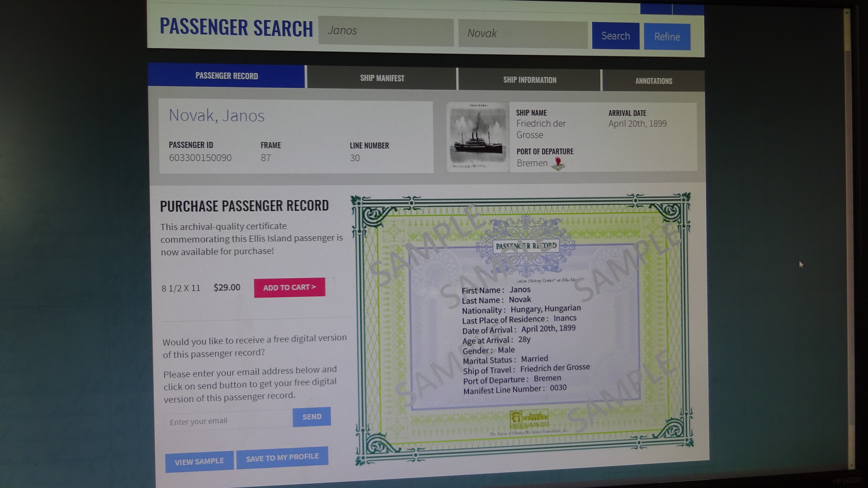This screenshot has height=488, width=868.
Task: Click the first name search input field
Action: (386, 33)
